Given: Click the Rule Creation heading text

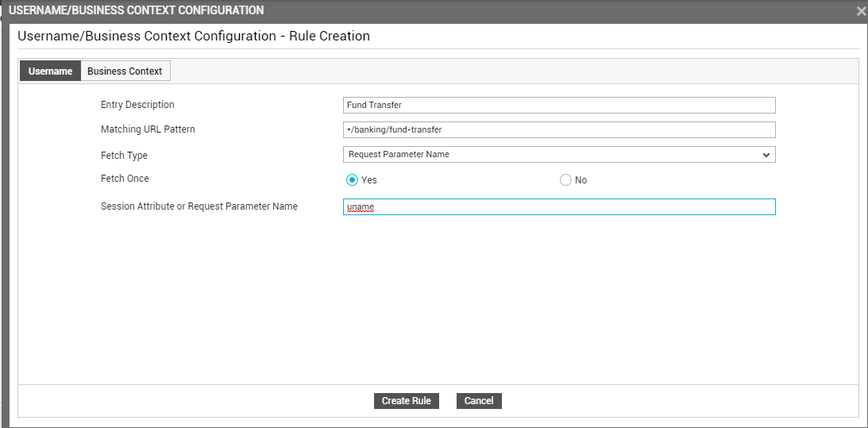Looking at the screenshot, I should pyautogui.click(x=330, y=37).
